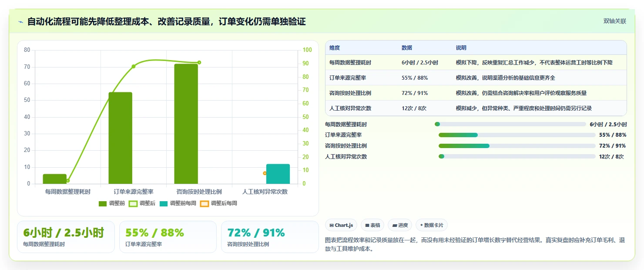Screen dimensions: 644x270
Task: Toggle the 调整后 legend entry
Action: point(142,203)
